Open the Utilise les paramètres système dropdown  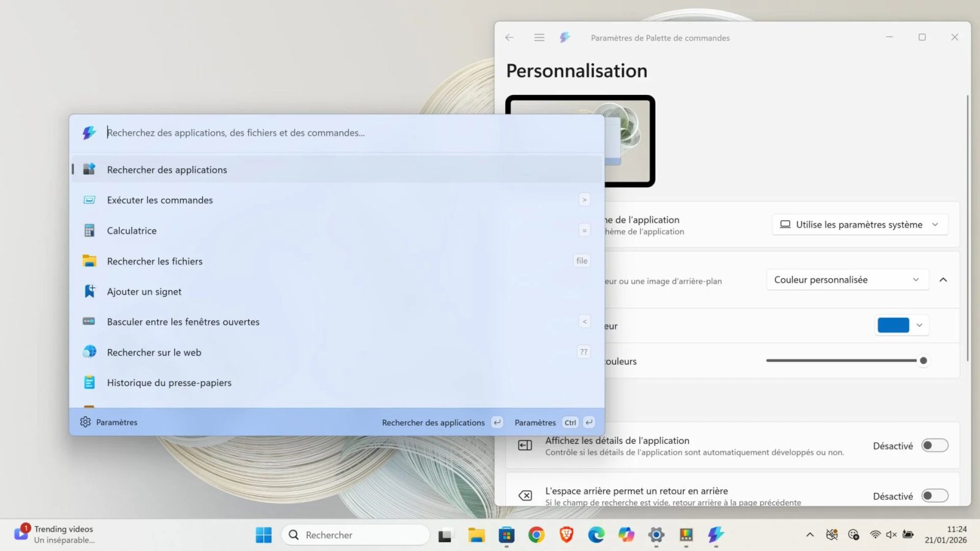[x=859, y=225]
